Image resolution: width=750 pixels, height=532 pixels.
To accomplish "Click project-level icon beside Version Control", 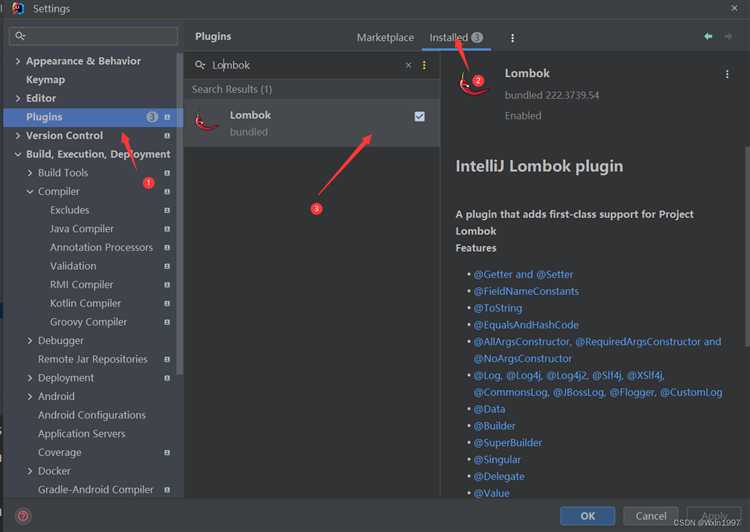I will [x=167, y=135].
